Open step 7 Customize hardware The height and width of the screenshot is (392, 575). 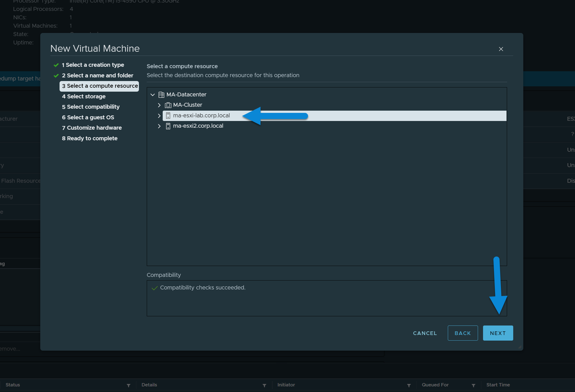(x=92, y=128)
